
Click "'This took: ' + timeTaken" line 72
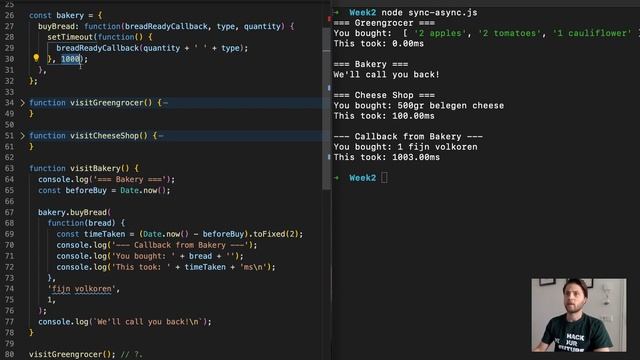coord(169,267)
